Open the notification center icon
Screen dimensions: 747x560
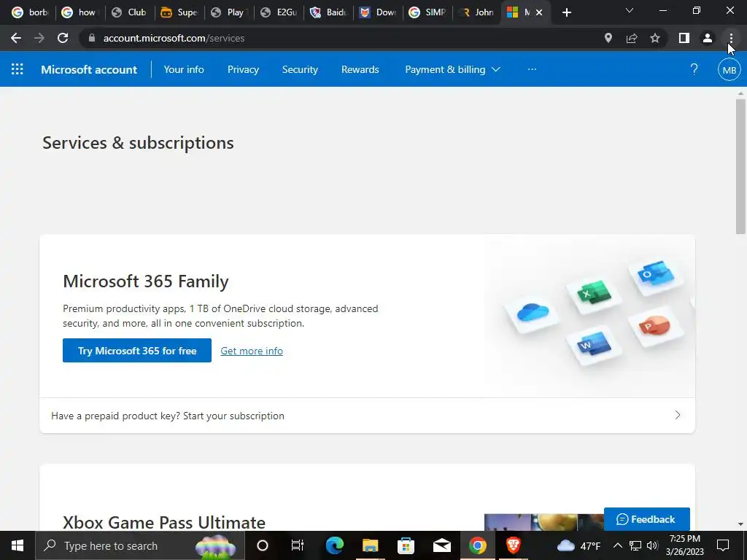[723, 545]
